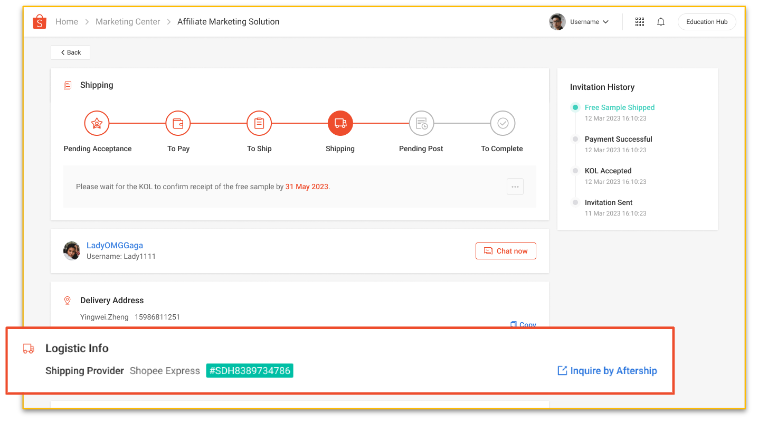Click the Shopee logo icon
Image resolution: width=765 pixels, height=423 pixels.
tap(39, 21)
